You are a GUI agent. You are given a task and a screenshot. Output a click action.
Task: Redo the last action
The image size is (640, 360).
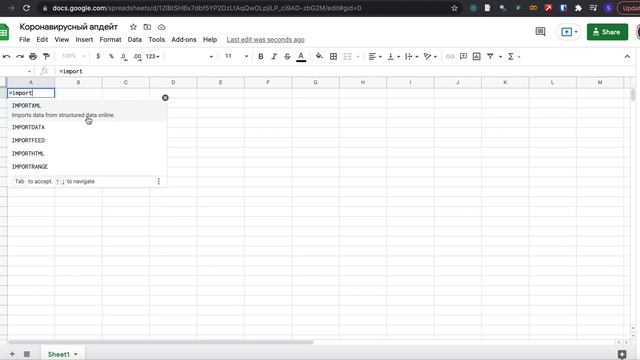(20, 56)
